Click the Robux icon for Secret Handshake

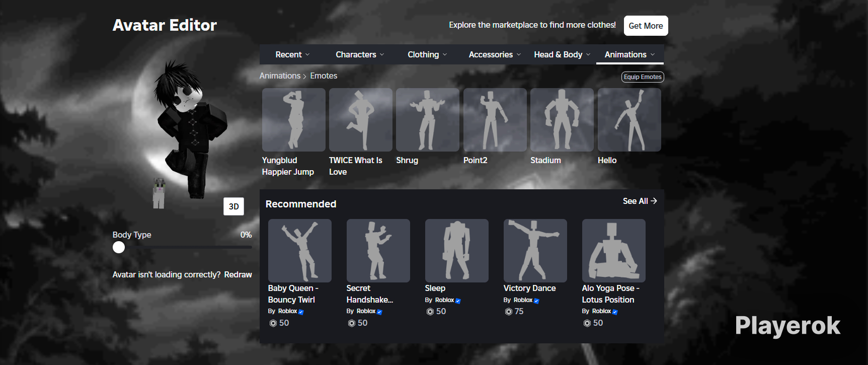(352, 323)
